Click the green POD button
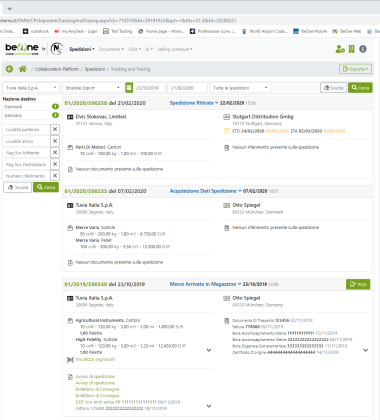The image size is (380, 420). point(358,284)
